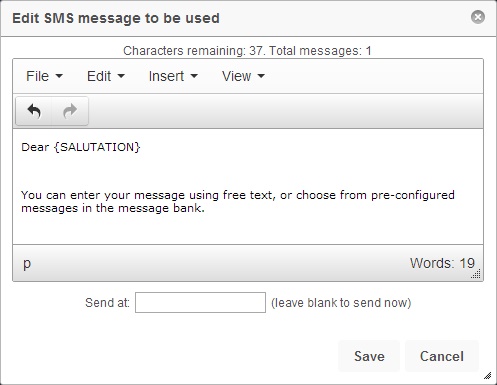
Task: Click the Words: 19 counter
Action: (442, 263)
